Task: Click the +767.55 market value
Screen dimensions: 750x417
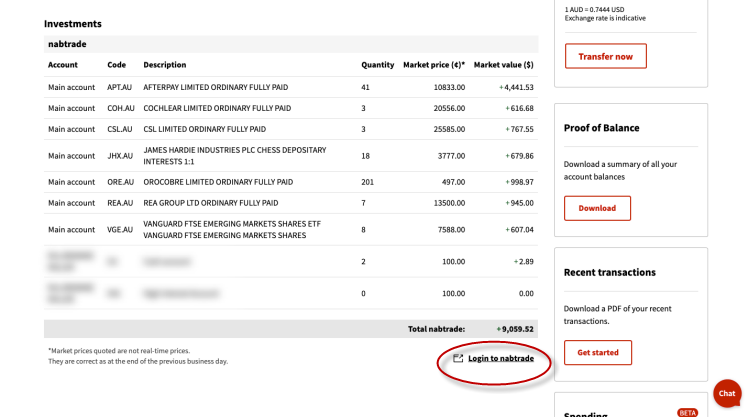Action: [519, 130]
